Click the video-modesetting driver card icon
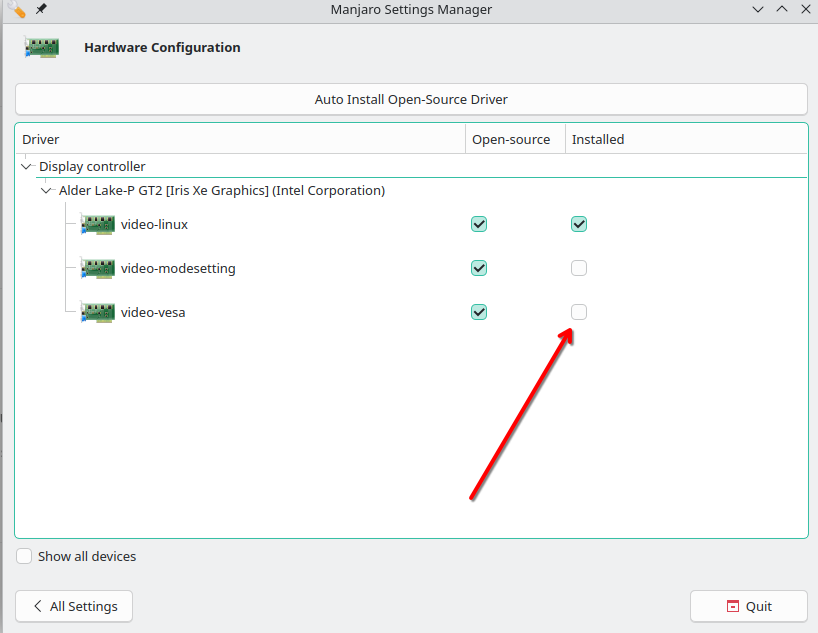 98,268
